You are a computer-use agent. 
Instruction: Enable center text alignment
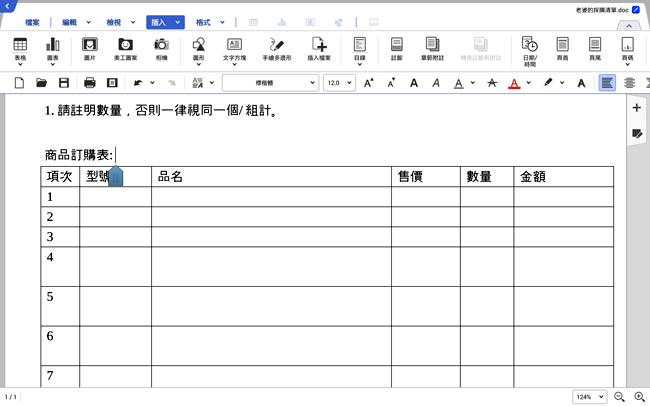[x=629, y=83]
